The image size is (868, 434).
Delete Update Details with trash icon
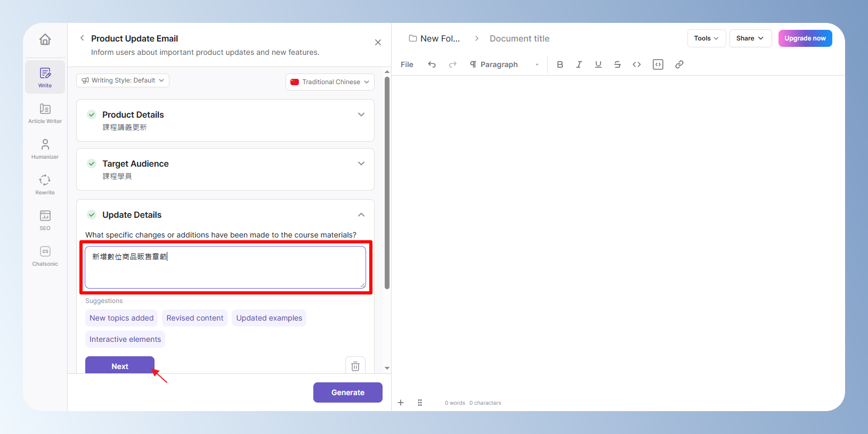point(355,366)
